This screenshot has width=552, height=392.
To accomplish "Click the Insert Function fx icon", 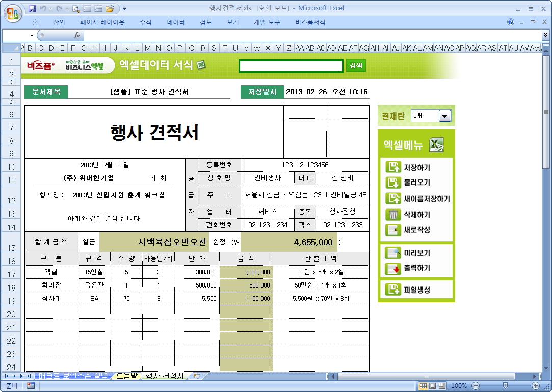I will click(x=77, y=35).
